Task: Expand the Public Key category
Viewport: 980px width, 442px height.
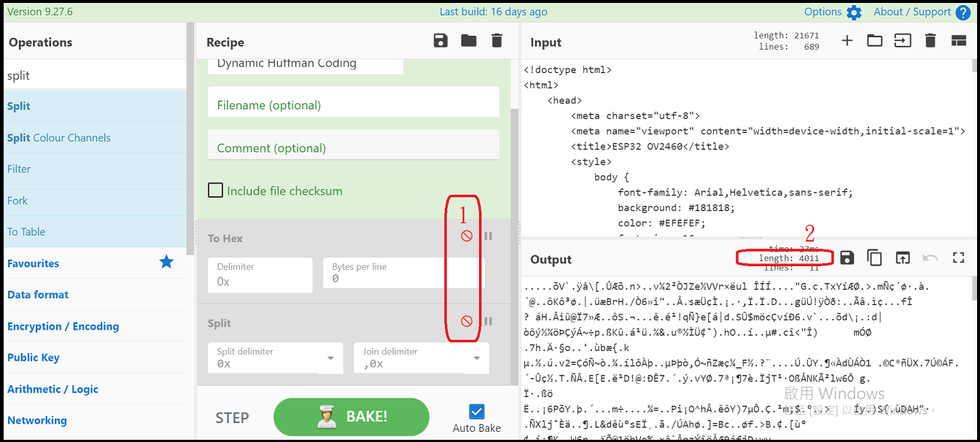Action: tap(95, 357)
